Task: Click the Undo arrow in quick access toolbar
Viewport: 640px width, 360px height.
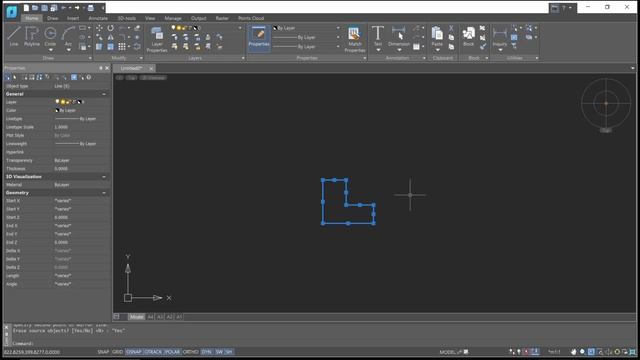Action: (64, 8)
